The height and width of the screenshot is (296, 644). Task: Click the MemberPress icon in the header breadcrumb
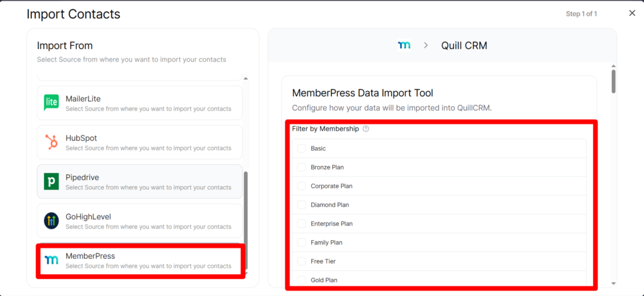tap(404, 45)
